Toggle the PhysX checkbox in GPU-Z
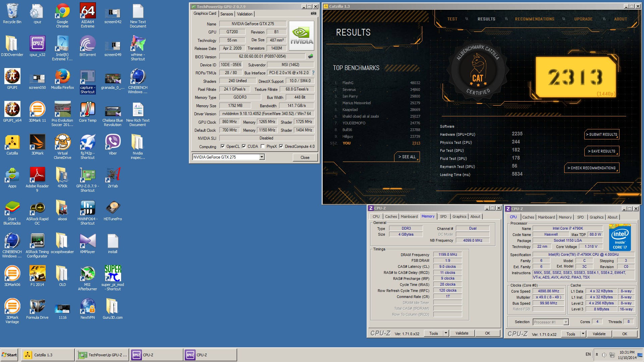The height and width of the screenshot is (362, 644). (263, 146)
